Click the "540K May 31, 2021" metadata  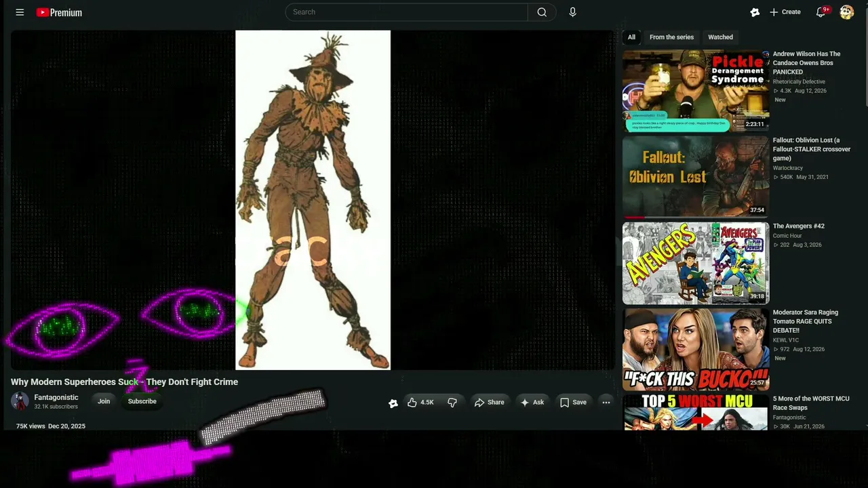click(801, 178)
